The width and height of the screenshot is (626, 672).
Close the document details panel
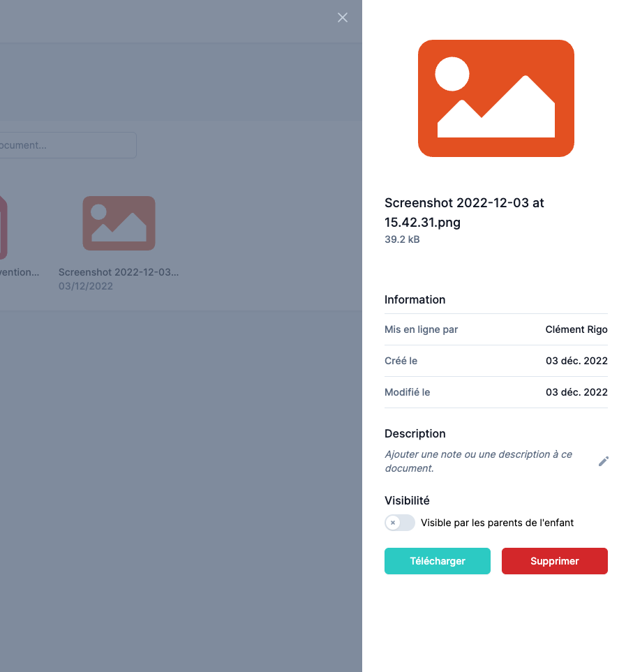coord(343,17)
